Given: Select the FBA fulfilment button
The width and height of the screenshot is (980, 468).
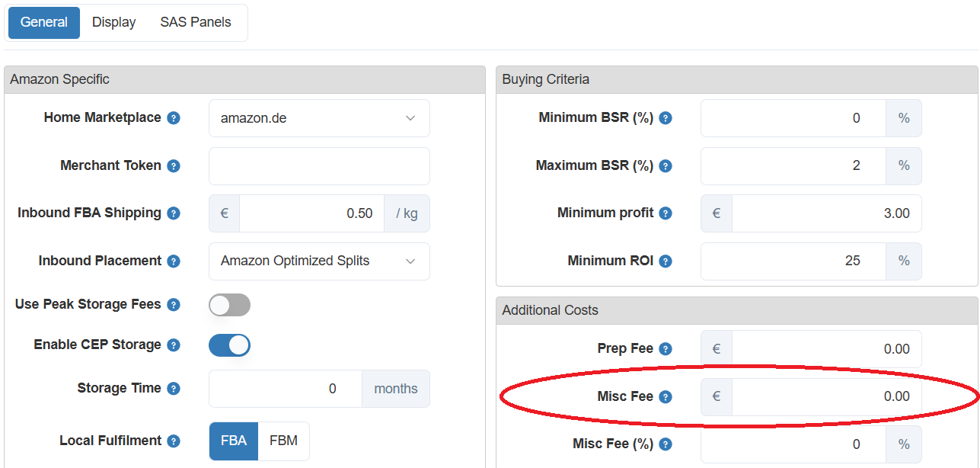Looking at the screenshot, I should (233, 441).
